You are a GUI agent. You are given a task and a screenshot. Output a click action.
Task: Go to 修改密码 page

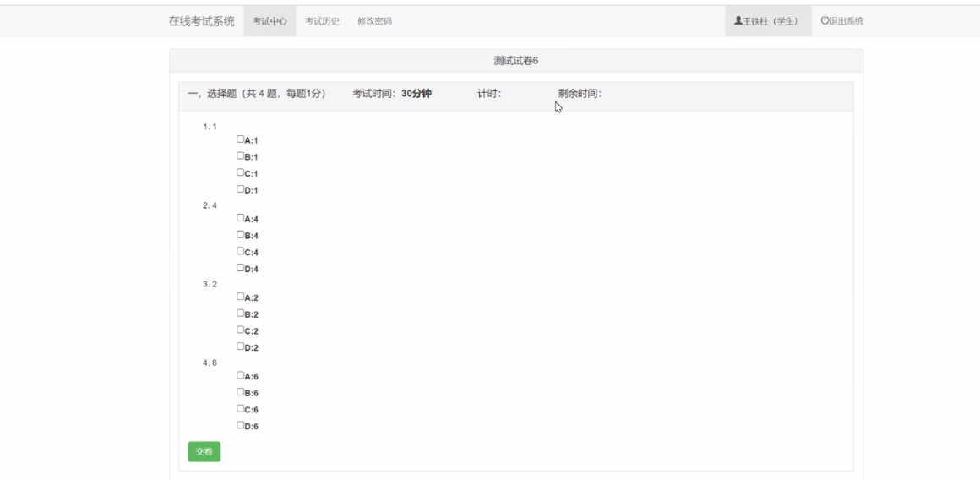(375, 20)
